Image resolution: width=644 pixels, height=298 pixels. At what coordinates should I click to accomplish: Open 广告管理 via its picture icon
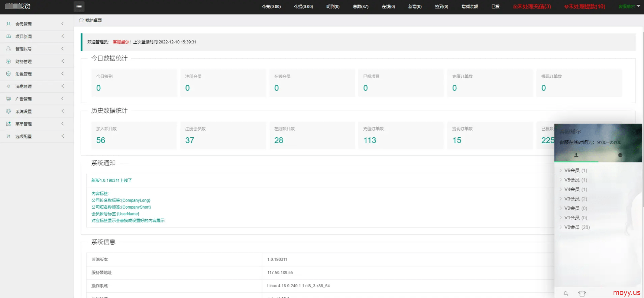point(8,99)
